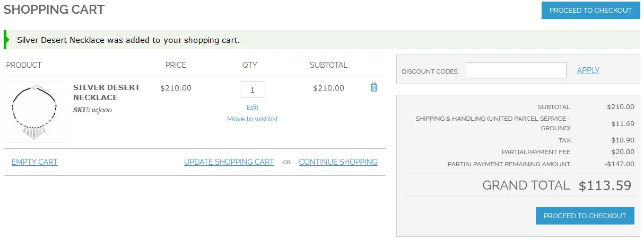Remove Silver Desert Necklace using trash icon
The image size is (644, 242).
pos(373,87)
